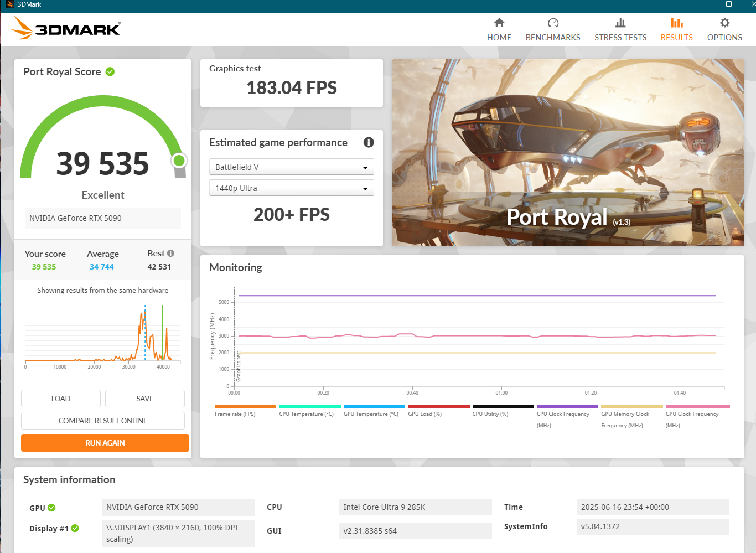Expand the Battlefield V game dropdown
The image size is (756, 553).
[292, 167]
